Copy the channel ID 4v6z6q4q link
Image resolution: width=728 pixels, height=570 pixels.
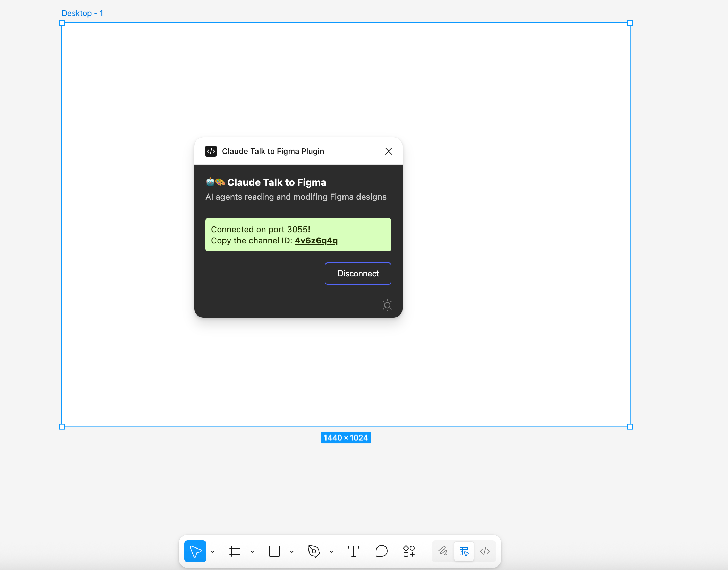pyautogui.click(x=316, y=241)
